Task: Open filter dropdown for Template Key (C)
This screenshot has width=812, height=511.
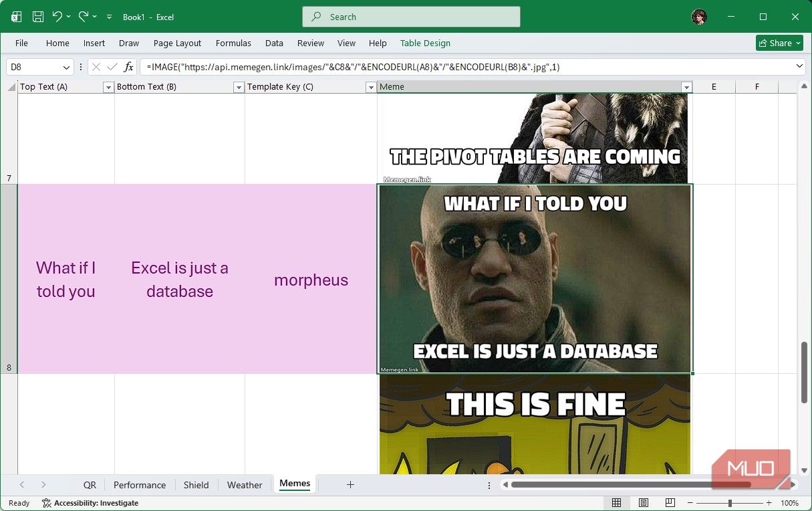Action: pyautogui.click(x=371, y=87)
